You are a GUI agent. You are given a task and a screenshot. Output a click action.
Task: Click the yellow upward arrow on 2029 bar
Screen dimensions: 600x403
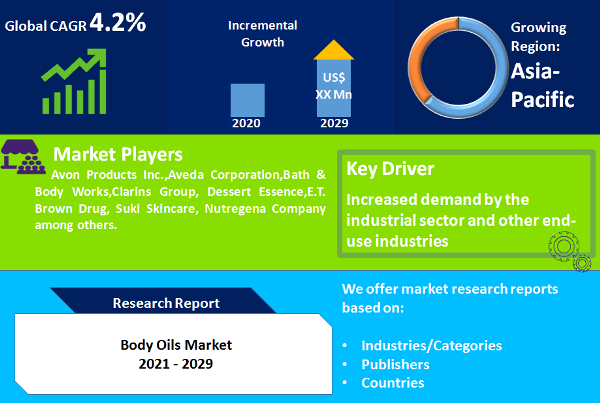pos(334,50)
